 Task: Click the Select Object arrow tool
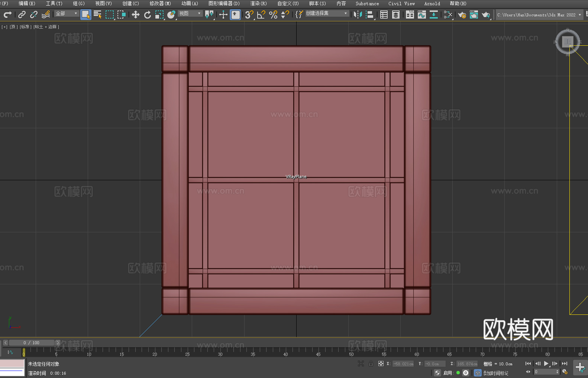(85, 14)
